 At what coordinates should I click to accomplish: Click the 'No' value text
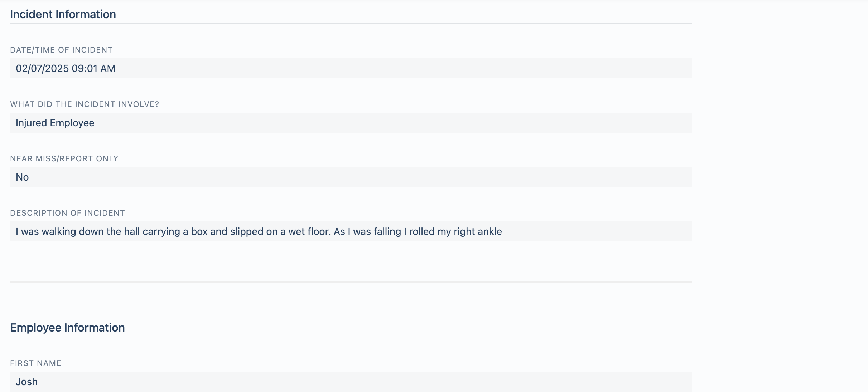(22, 177)
